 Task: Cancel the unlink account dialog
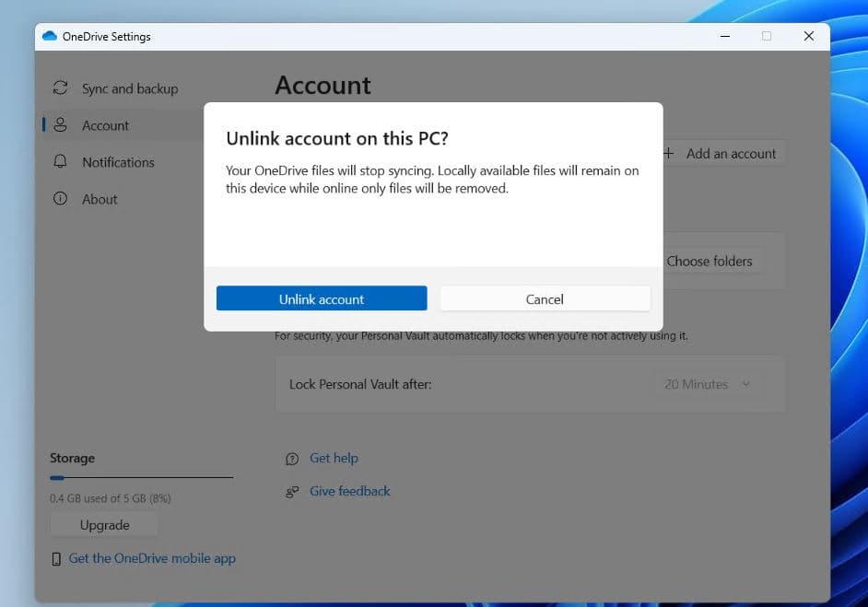pyautogui.click(x=545, y=298)
